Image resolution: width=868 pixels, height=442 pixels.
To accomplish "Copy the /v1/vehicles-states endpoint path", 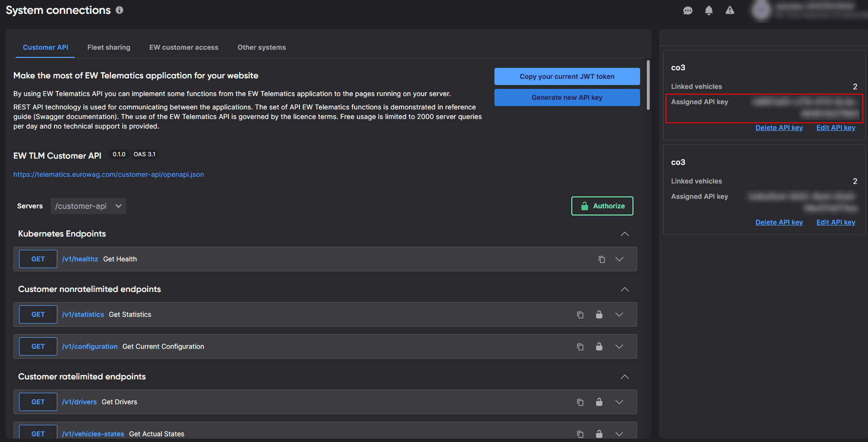I will tap(580, 434).
